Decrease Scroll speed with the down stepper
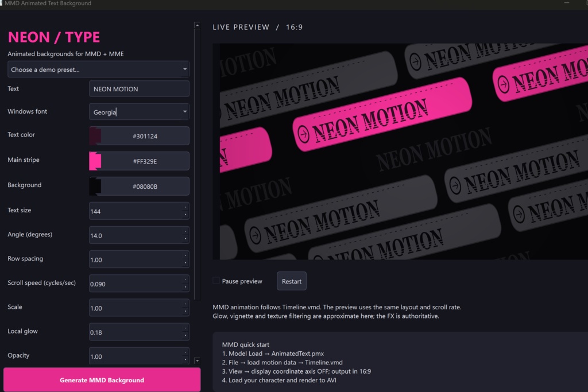Screen dimensions: 588x392 coord(185,288)
